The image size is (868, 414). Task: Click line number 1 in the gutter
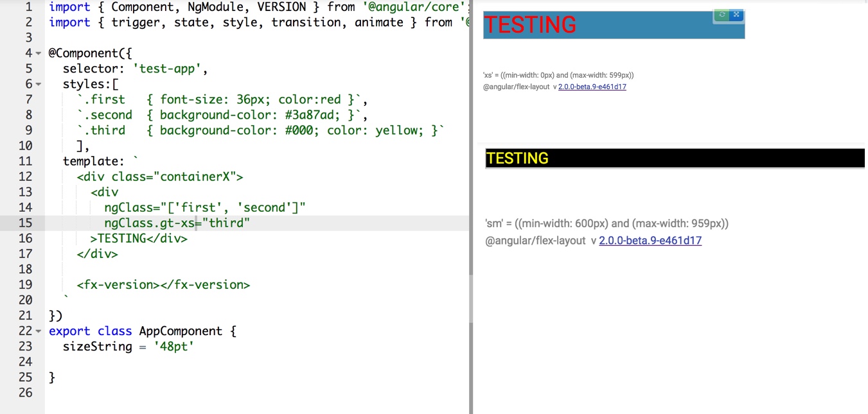click(x=28, y=7)
